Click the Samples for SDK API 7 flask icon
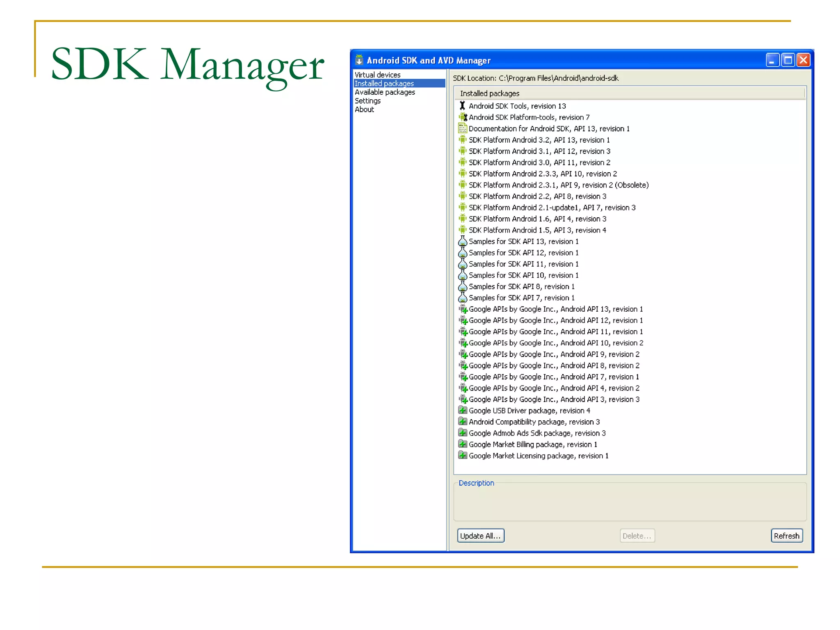 pyautogui.click(x=463, y=298)
